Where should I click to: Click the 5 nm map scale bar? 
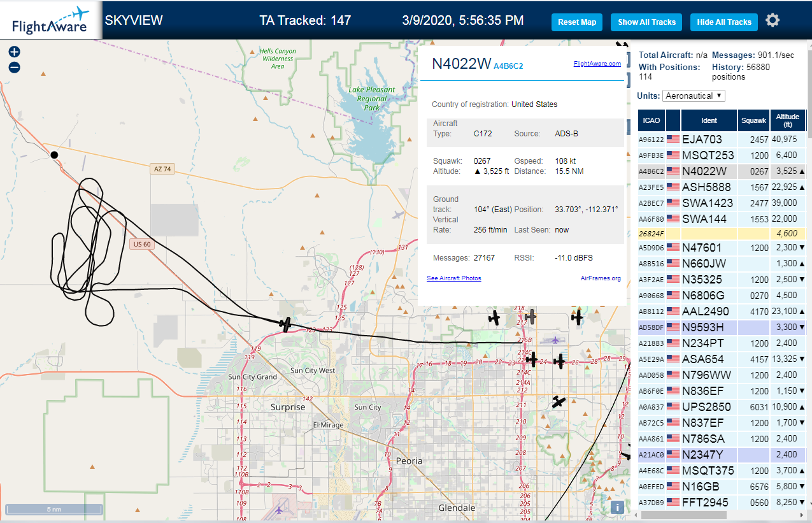[x=54, y=509]
